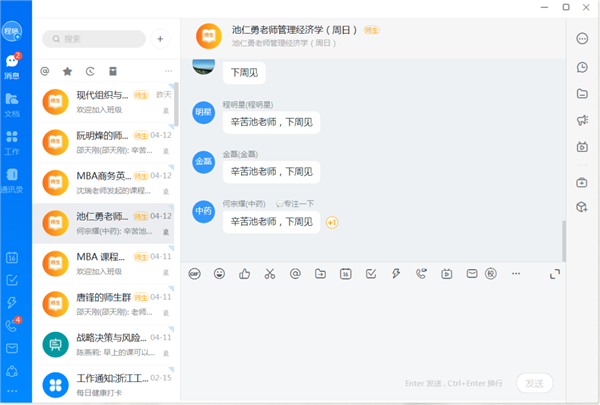The image size is (600, 405).
Task: Select the scissors screenshot tool
Action: pyautogui.click(x=270, y=273)
